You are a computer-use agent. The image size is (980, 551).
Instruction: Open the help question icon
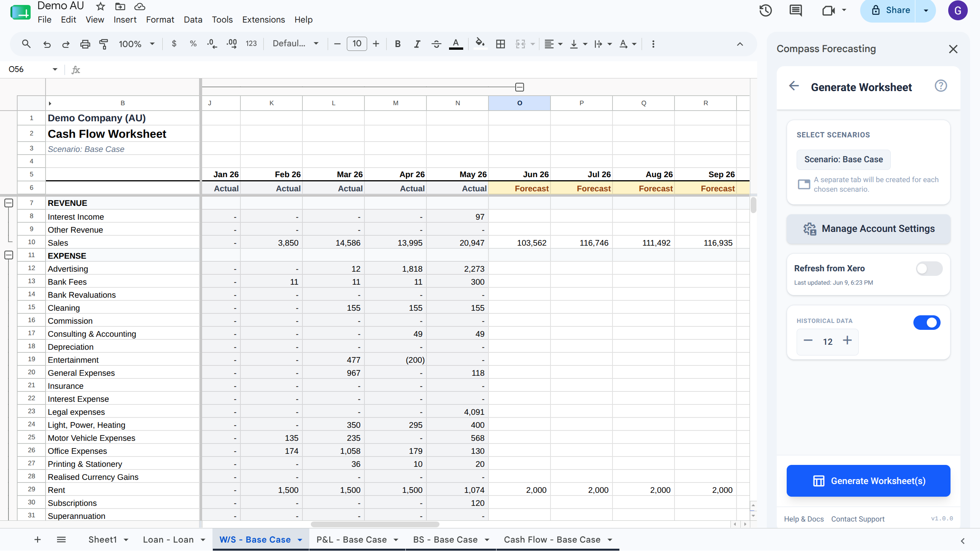(941, 86)
